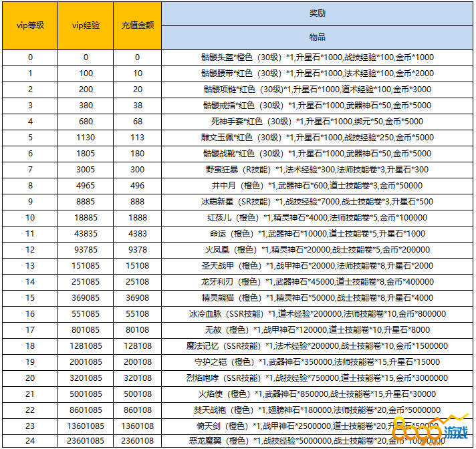
Task: Select the 冰冷血脉 (SSR技能) reward cell
Action: (318, 313)
